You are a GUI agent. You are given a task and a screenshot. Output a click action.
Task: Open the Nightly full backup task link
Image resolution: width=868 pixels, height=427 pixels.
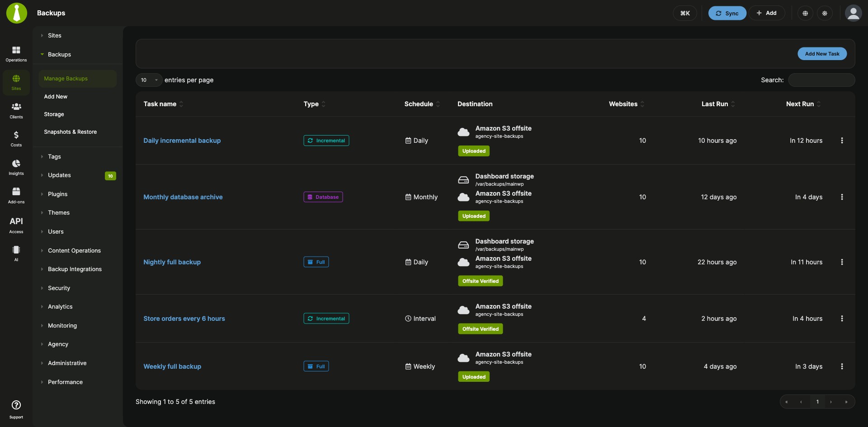(172, 262)
